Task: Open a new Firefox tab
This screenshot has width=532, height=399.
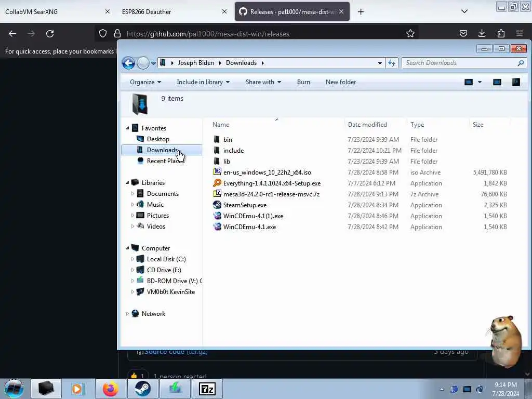Action: pyautogui.click(x=361, y=12)
